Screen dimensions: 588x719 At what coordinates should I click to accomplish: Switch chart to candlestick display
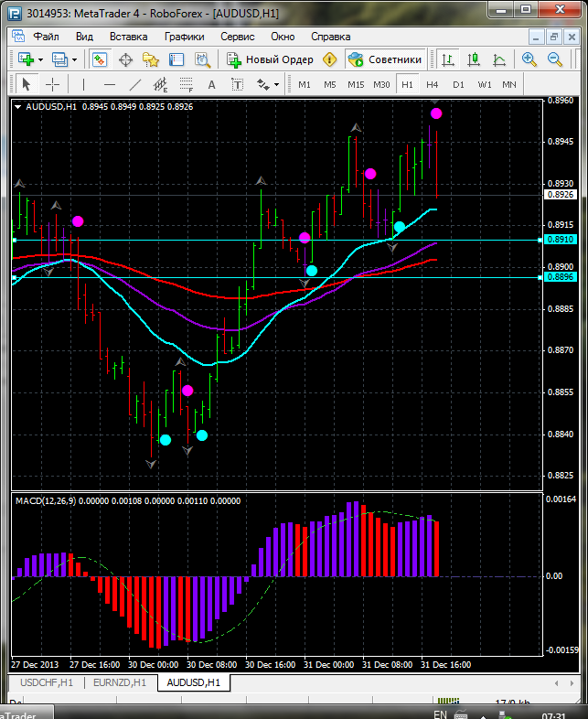[x=474, y=59]
